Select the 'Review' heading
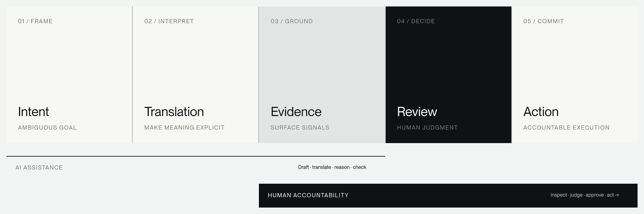This screenshot has height=214, width=644. pos(417,112)
